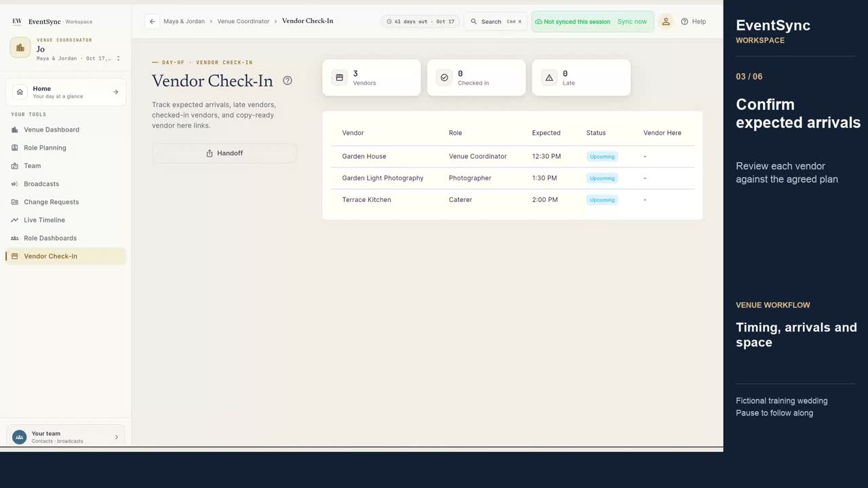Click the Expected column header
The width and height of the screenshot is (868, 488).
[546, 133]
